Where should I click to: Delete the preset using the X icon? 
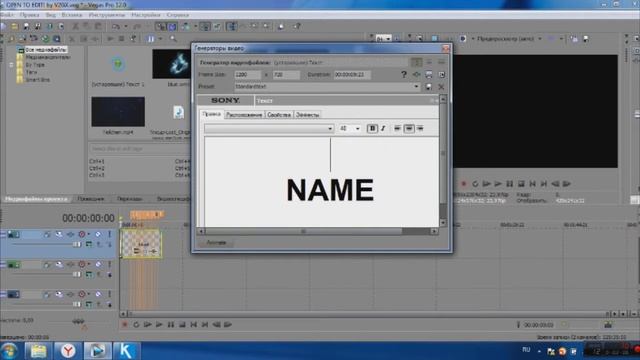(x=441, y=87)
